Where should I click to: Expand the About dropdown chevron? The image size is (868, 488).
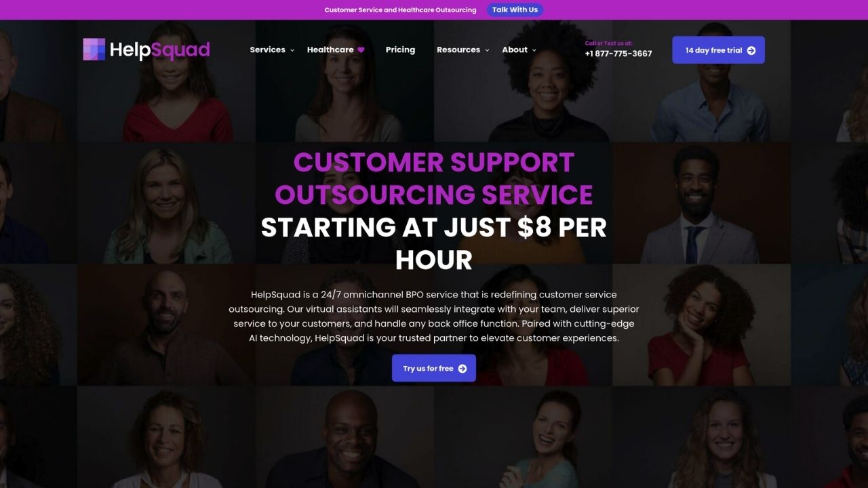pyautogui.click(x=534, y=50)
